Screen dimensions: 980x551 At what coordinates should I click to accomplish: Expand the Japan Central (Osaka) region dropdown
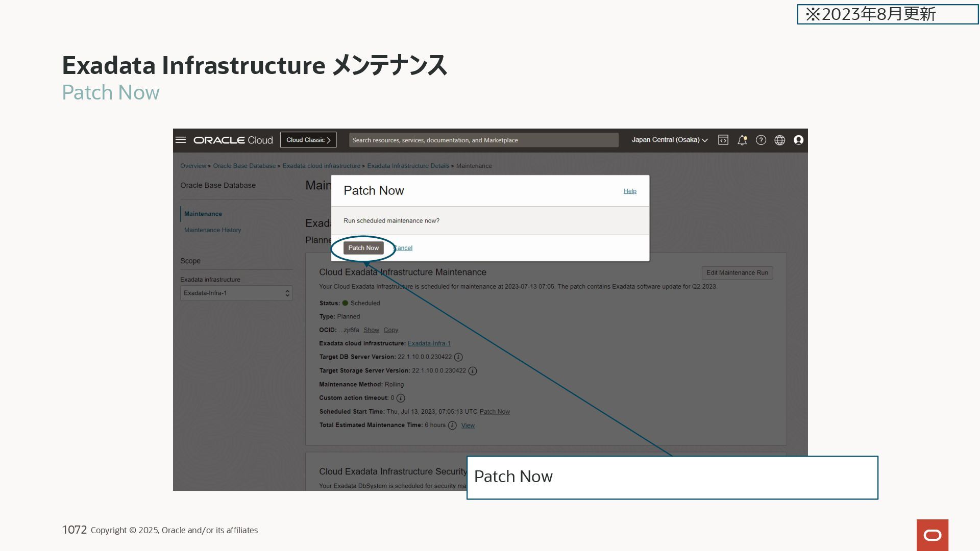pyautogui.click(x=669, y=140)
